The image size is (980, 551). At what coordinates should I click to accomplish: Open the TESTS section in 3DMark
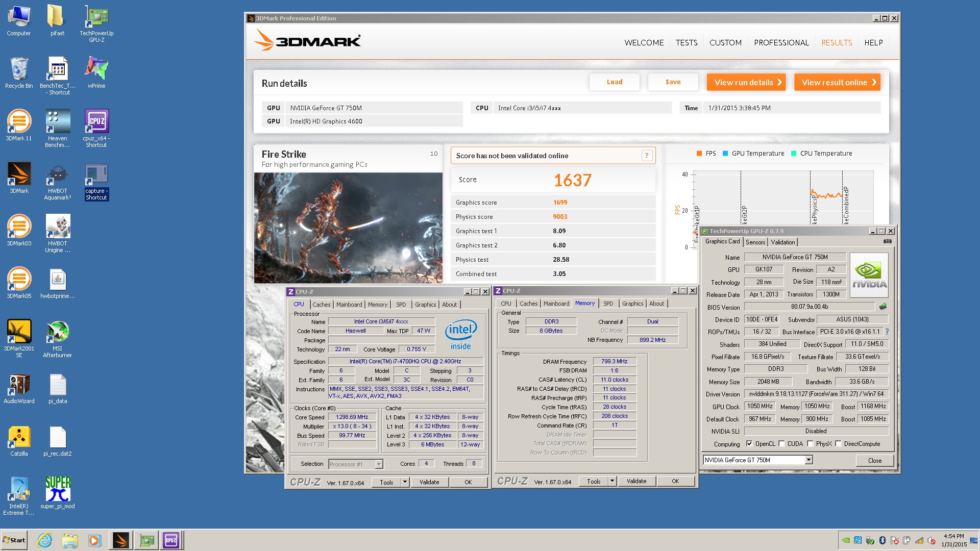coord(687,43)
